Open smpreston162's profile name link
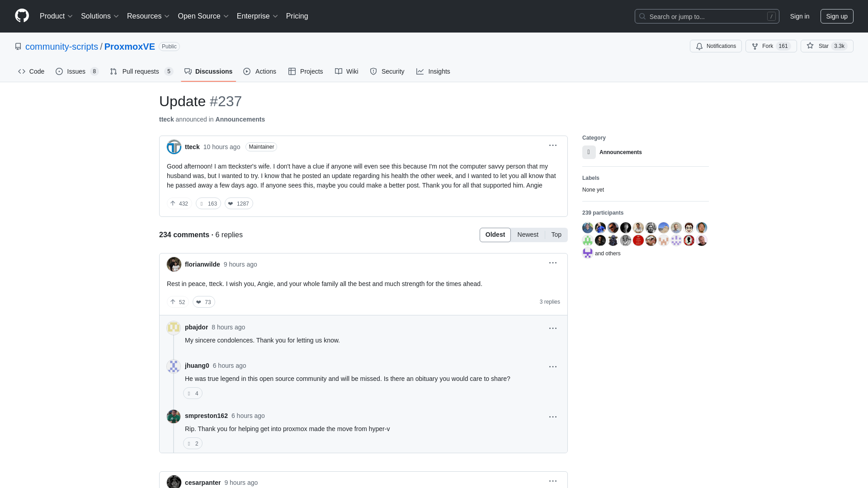The image size is (868, 488). pyautogui.click(x=206, y=416)
